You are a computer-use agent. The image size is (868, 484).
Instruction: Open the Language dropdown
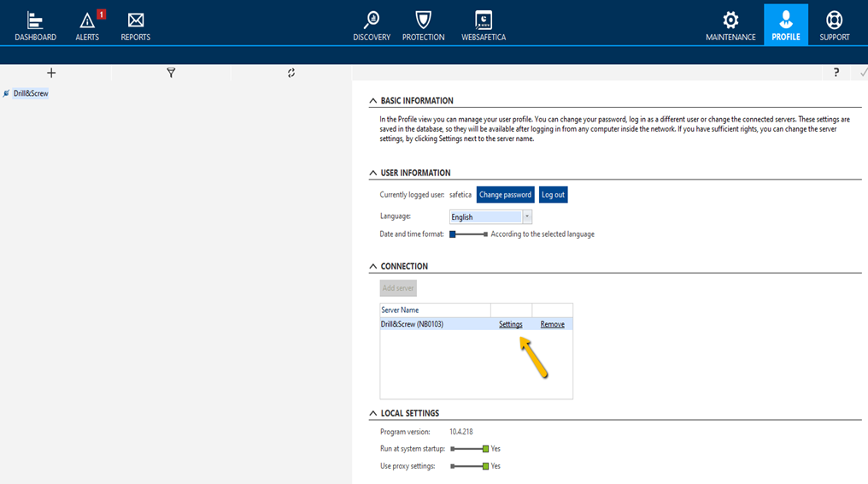[527, 217]
